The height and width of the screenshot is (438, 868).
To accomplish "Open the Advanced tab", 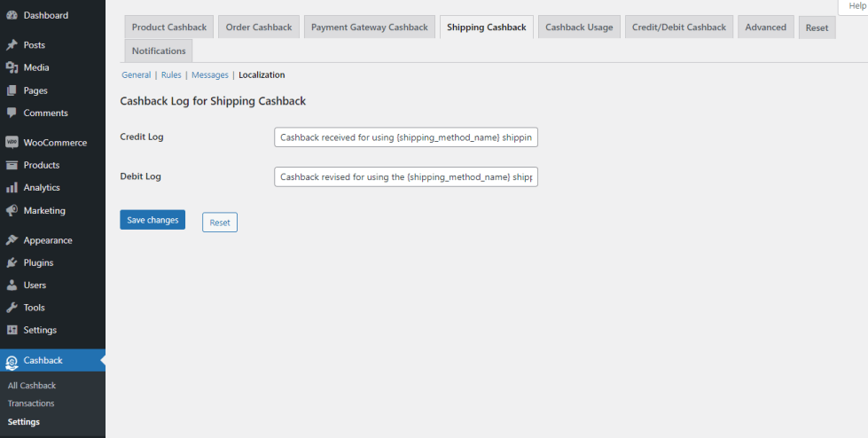I will 765,27.
